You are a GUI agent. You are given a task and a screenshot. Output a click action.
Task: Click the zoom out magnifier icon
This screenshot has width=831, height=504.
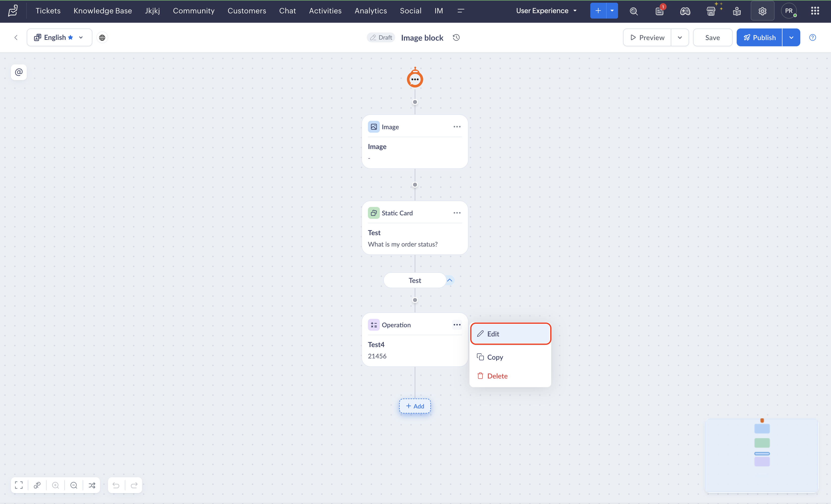(74, 485)
